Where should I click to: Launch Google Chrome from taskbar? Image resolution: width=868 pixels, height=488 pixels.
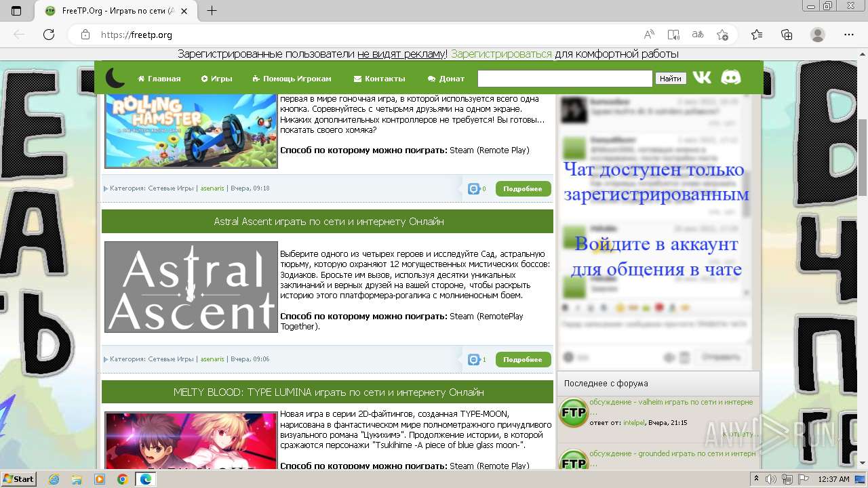click(x=122, y=479)
